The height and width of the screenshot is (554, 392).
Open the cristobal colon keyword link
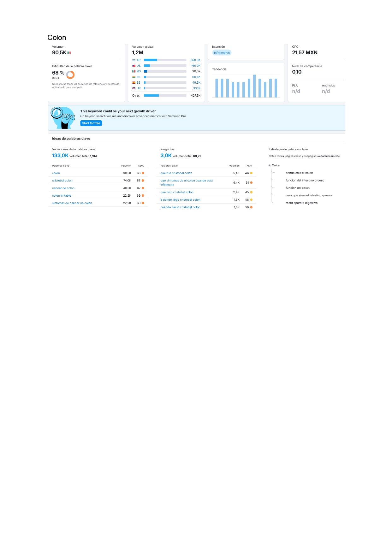pos(62,181)
